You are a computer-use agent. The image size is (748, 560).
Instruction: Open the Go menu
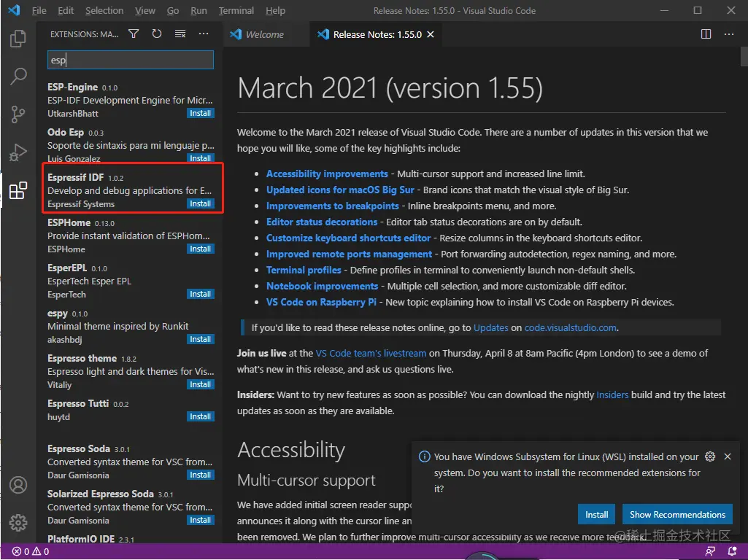173,10
